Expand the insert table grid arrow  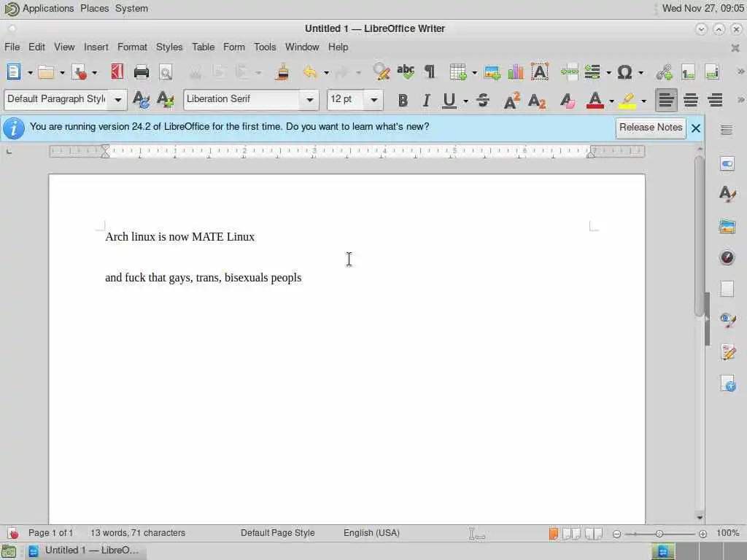click(x=474, y=73)
